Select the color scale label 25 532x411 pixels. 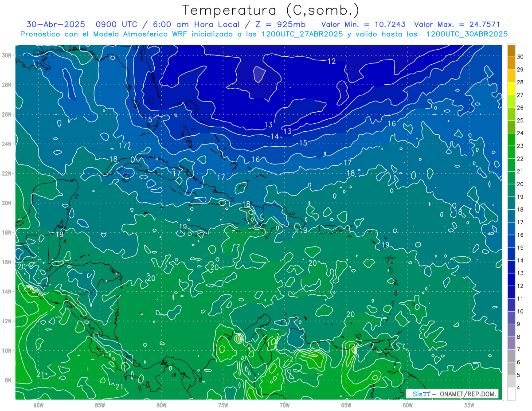pos(520,120)
